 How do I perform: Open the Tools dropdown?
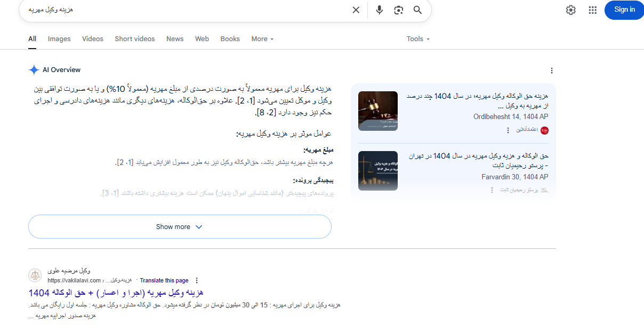pyautogui.click(x=418, y=39)
